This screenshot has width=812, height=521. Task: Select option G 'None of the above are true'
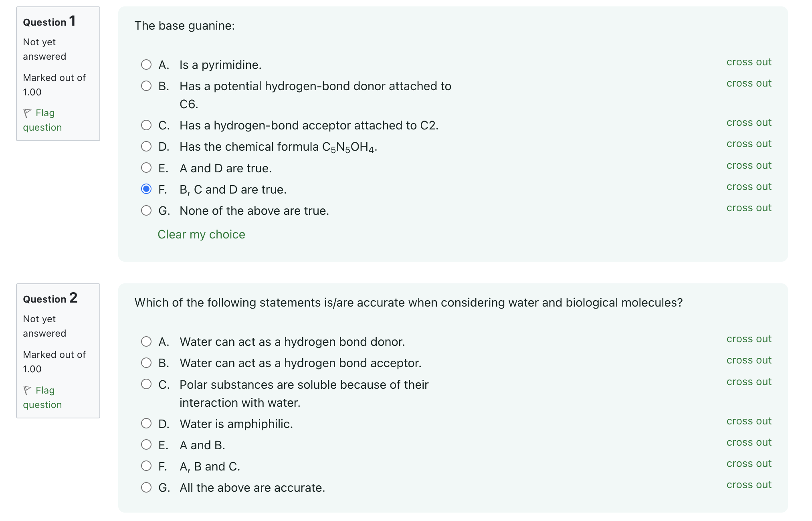(x=146, y=210)
